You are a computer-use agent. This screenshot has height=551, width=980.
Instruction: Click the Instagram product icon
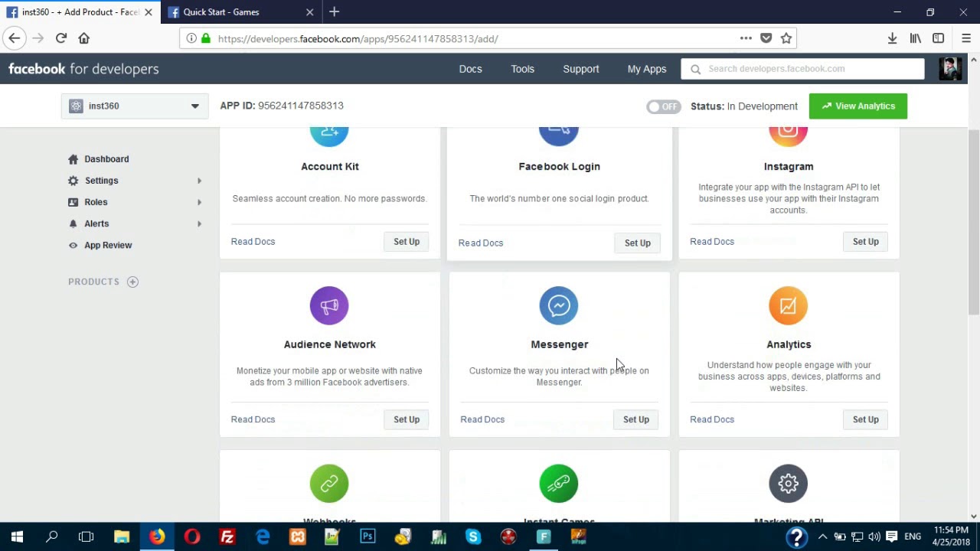(x=788, y=137)
